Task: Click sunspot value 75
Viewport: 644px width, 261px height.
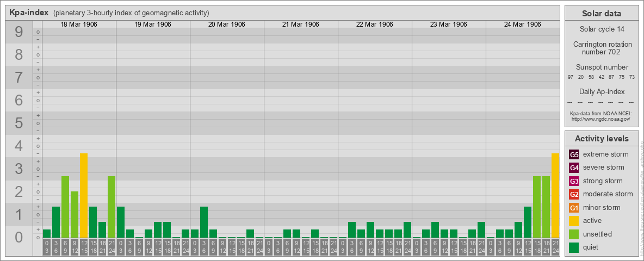Action: click(622, 77)
